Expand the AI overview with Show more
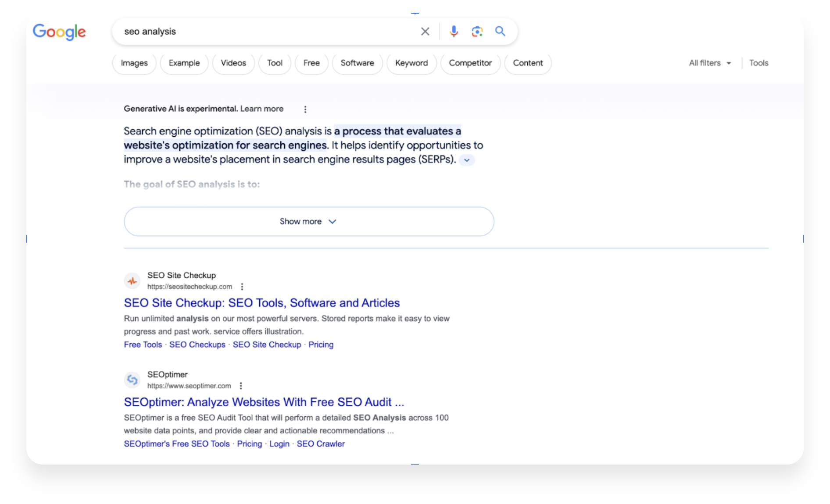 point(309,221)
